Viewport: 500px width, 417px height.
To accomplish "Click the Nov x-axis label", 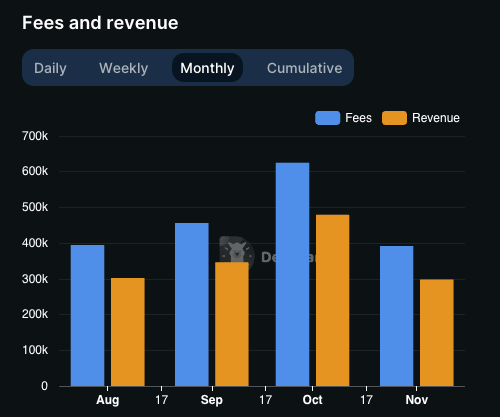I will (x=417, y=400).
